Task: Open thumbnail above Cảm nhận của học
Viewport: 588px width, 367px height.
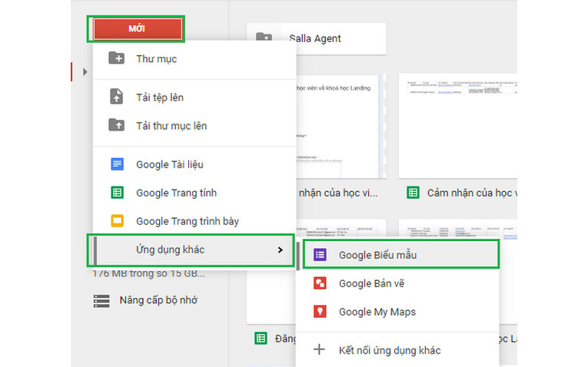Action: [458, 125]
